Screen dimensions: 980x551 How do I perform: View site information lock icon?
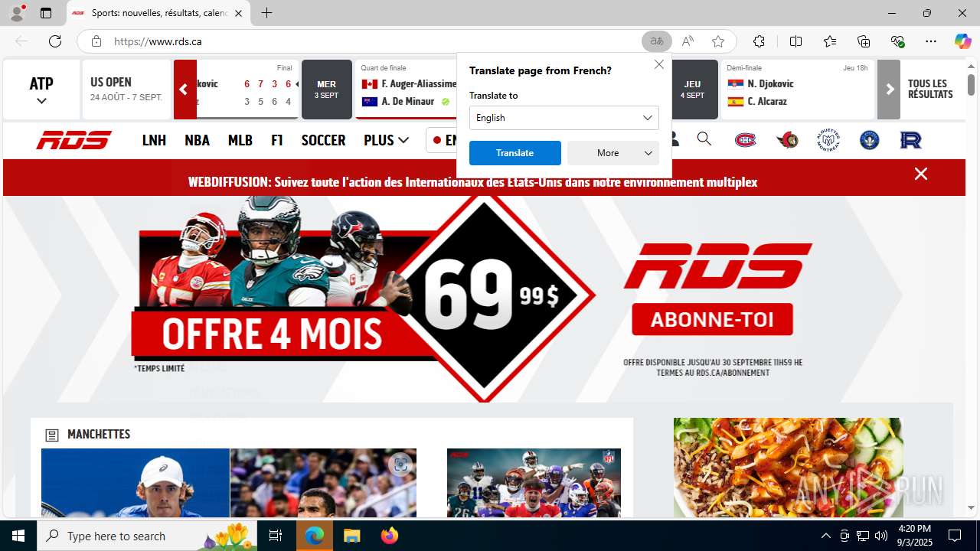(96, 41)
